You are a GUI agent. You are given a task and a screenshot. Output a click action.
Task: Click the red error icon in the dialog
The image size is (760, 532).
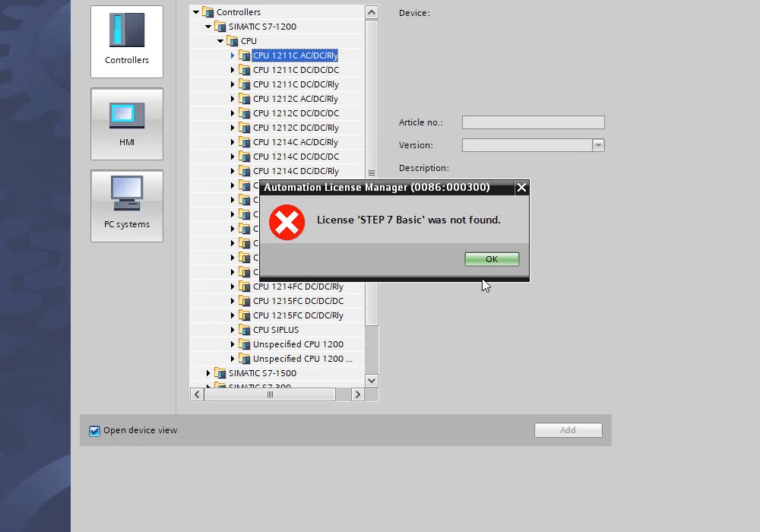(x=286, y=223)
